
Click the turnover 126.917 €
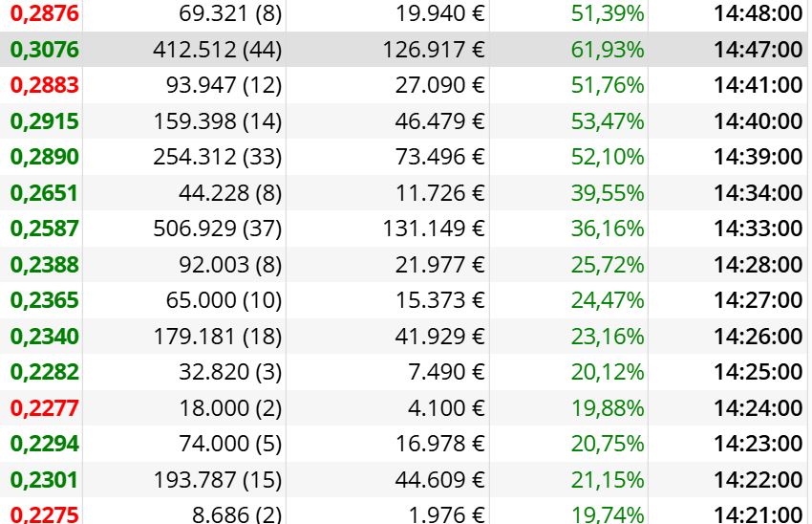pyautogui.click(x=434, y=50)
